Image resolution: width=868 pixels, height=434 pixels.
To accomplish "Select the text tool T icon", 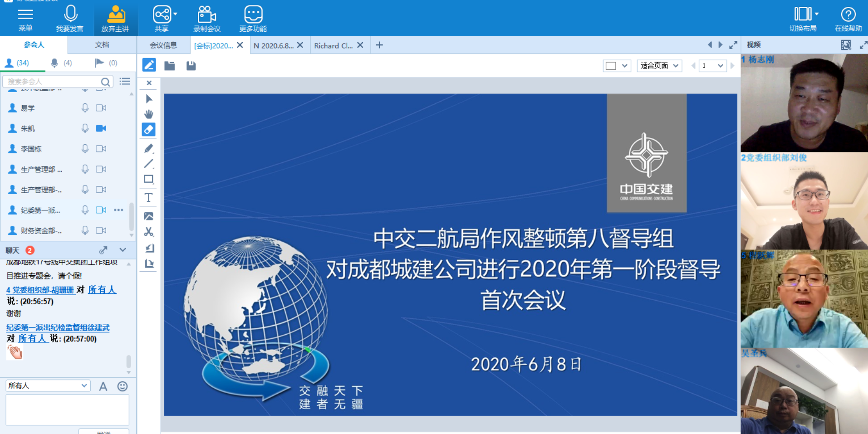I will click(x=149, y=198).
